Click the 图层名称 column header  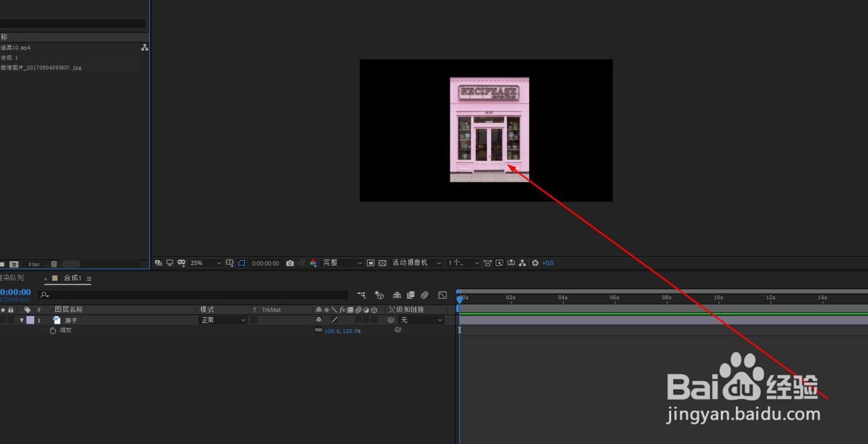click(x=69, y=310)
